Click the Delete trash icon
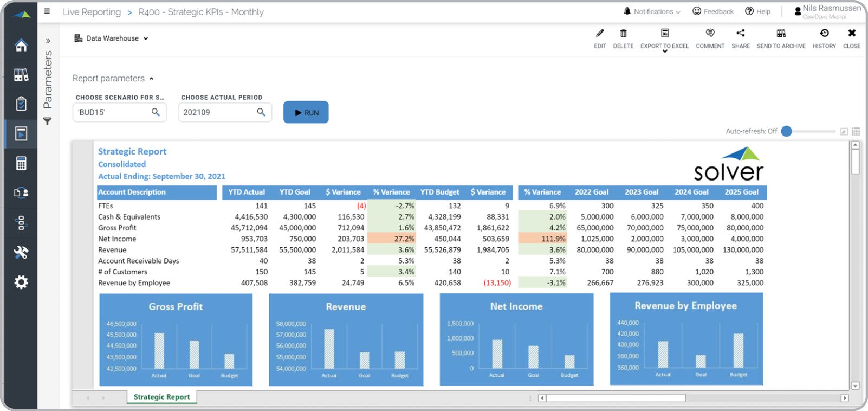The width and height of the screenshot is (868, 411). (623, 34)
